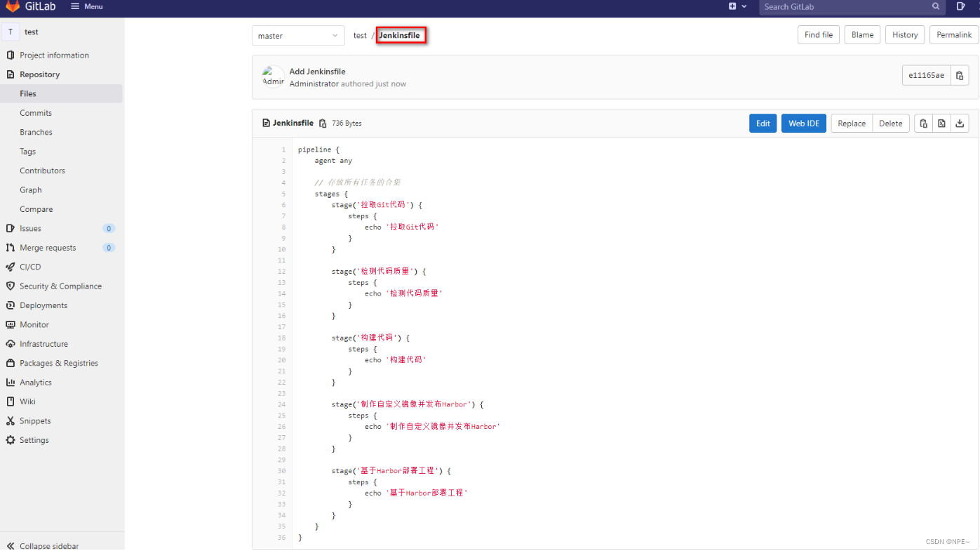The image size is (980, 551).
Task: Open Branches in sidebar
Action: [36, 132]
